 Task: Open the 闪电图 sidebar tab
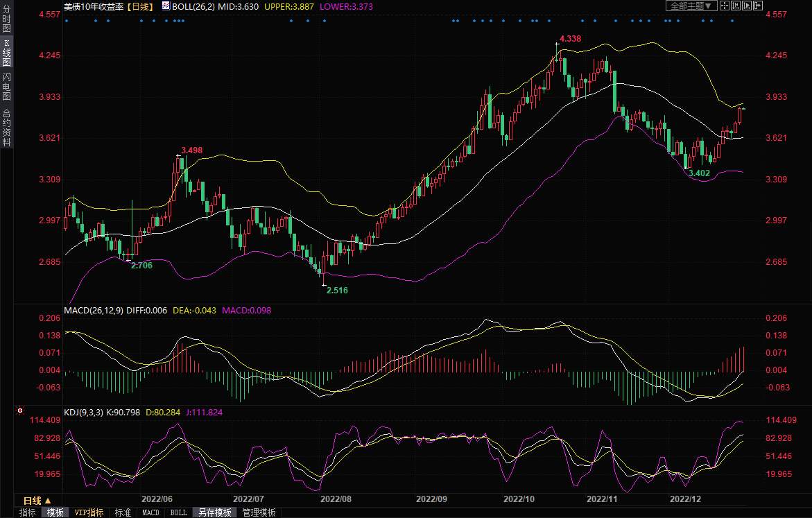point(6,86)
